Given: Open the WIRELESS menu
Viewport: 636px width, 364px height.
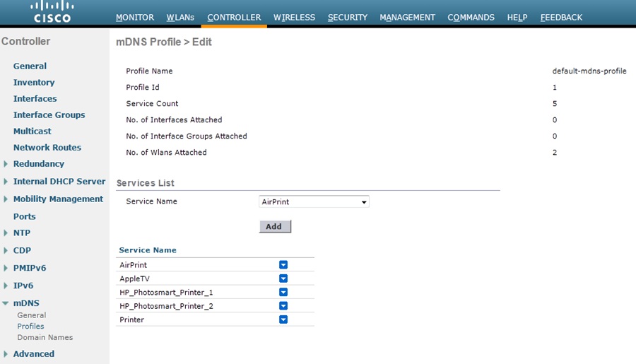Looking at the screenshot, I should 294,18.
